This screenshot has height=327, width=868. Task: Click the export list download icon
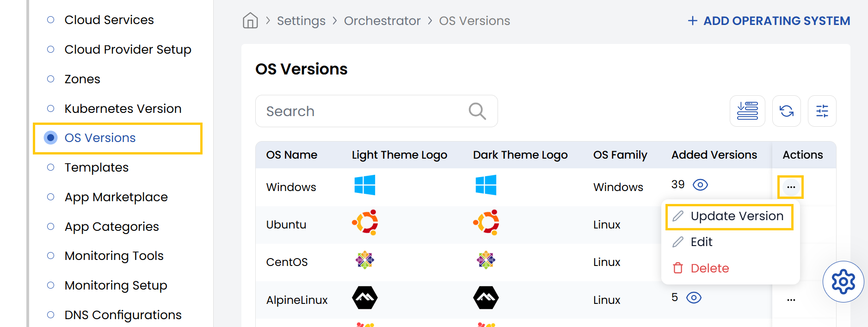click(x=747, y=111)
